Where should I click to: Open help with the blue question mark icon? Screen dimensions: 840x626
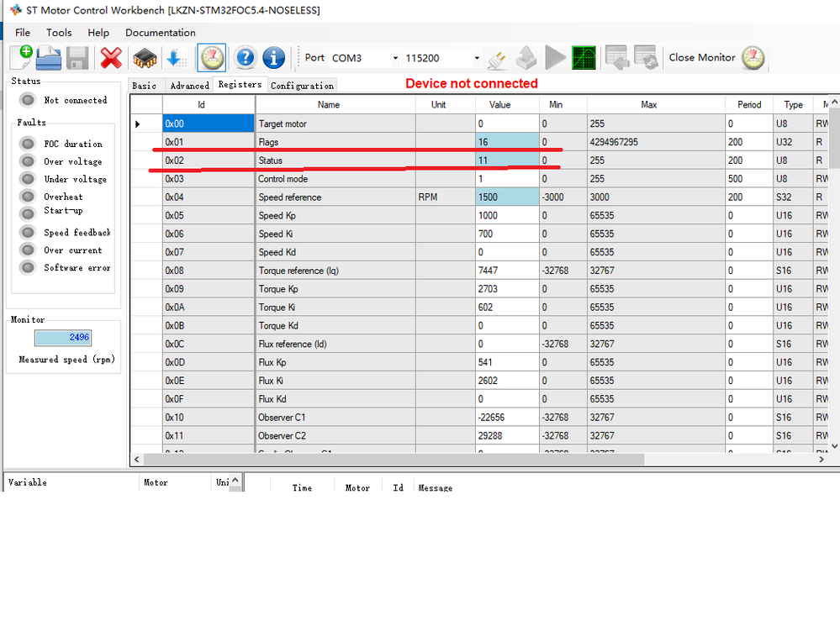[246, 57]
